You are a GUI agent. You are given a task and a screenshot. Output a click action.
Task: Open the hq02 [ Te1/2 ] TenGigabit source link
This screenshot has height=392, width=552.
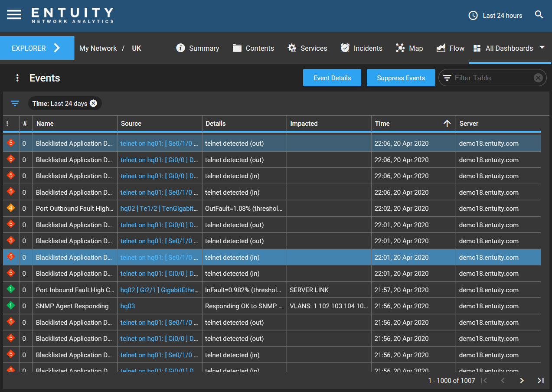pos(159,209)
